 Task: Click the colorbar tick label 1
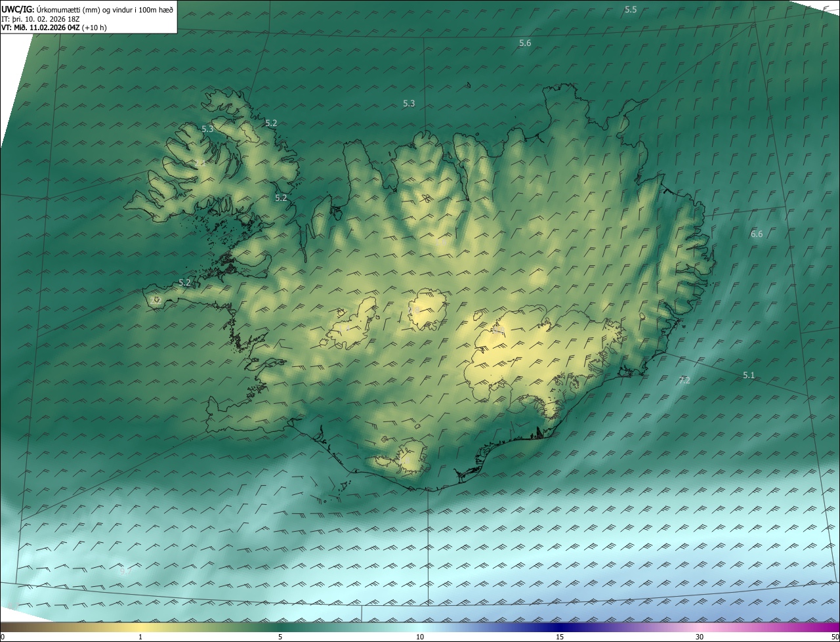pyautogui.click(x=140, y=637)
